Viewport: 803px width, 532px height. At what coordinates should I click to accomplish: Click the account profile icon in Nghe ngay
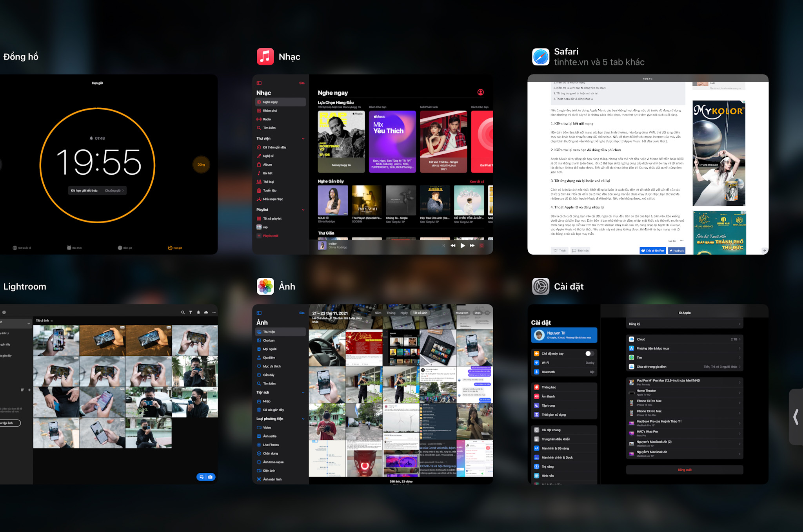click(x=481, y=92)
